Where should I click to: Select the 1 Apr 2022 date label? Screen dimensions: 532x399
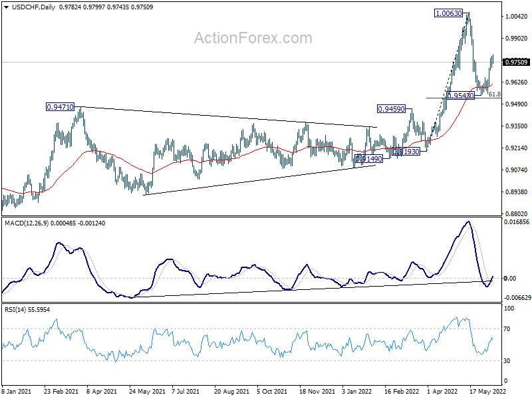442,391
